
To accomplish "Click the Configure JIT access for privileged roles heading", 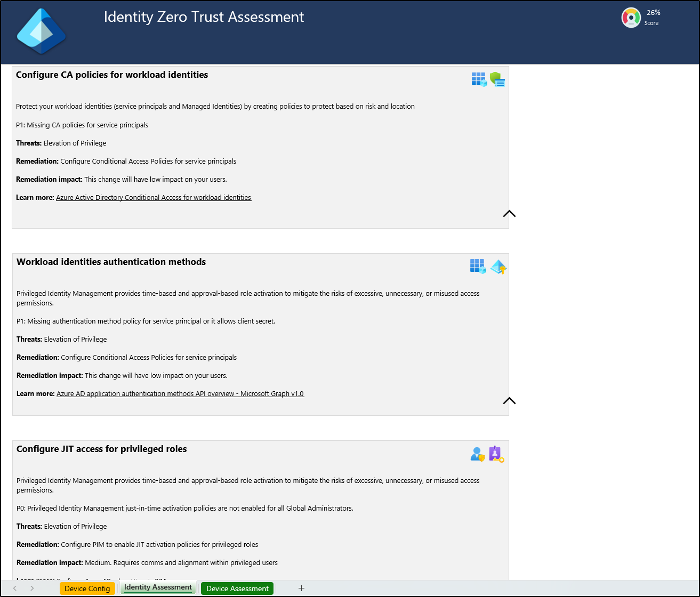I will (102, 449).
